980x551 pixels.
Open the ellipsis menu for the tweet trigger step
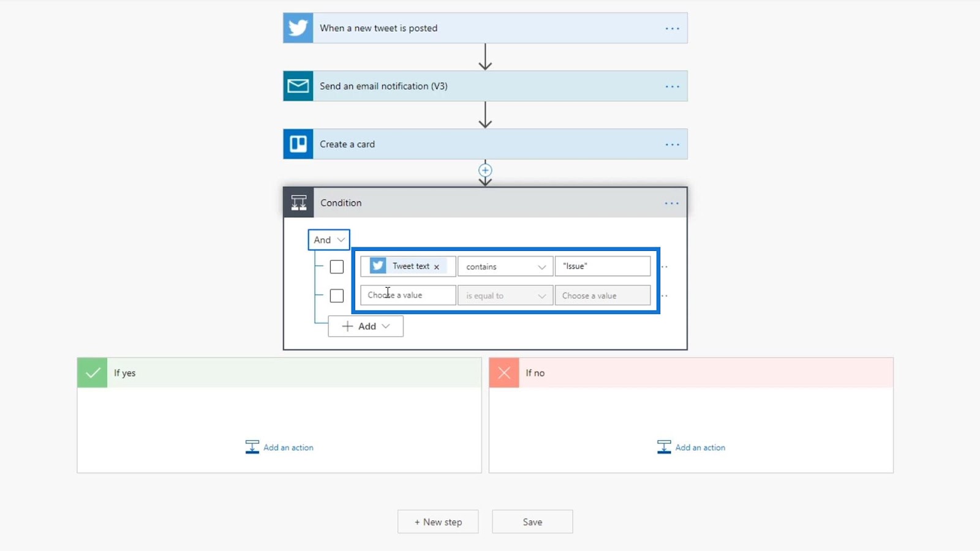point(673,29)
